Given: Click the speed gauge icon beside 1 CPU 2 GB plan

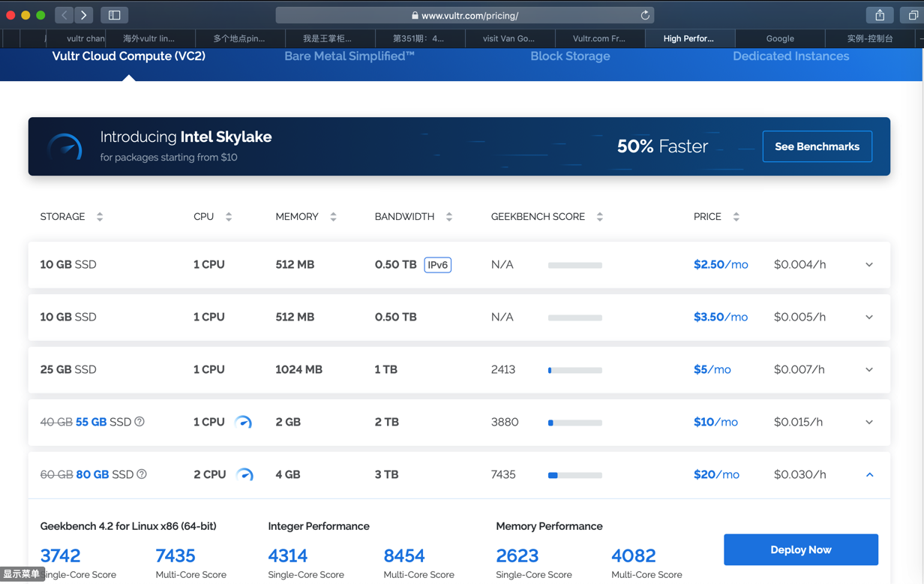Looking at the screenshot, I should click(x=243, y=422).
